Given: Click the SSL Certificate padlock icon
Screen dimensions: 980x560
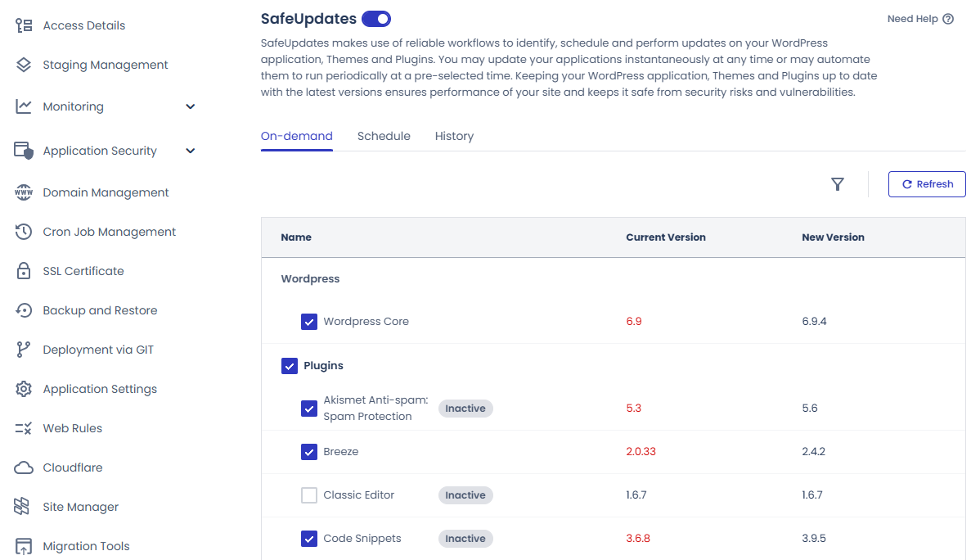Looking at the screenshot, I should point(24,271).
